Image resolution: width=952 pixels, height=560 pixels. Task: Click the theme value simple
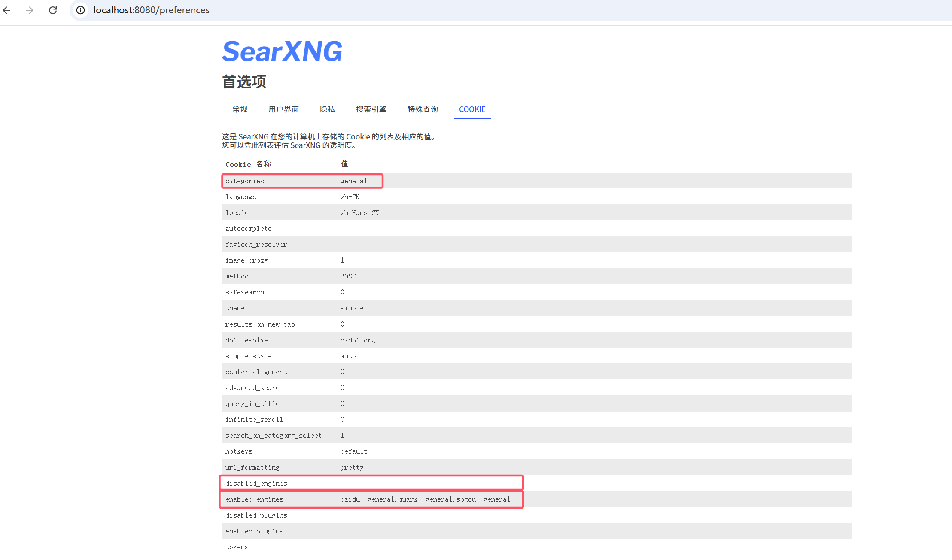(352, 308)
